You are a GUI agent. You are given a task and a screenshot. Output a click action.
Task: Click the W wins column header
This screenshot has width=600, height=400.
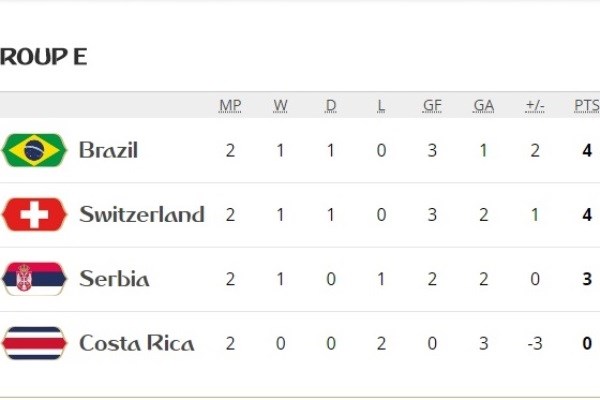pyautogui.click(x=280, y=106)
